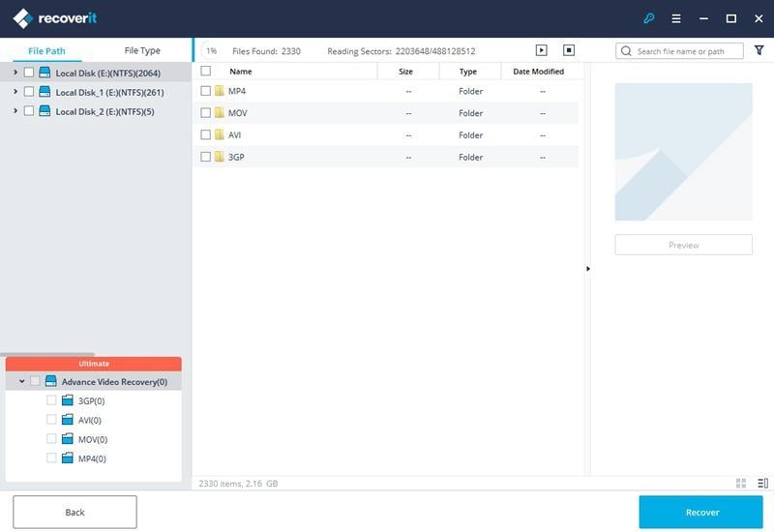
Task: Open the hamburger menu icon
Action: pos(676,18)
